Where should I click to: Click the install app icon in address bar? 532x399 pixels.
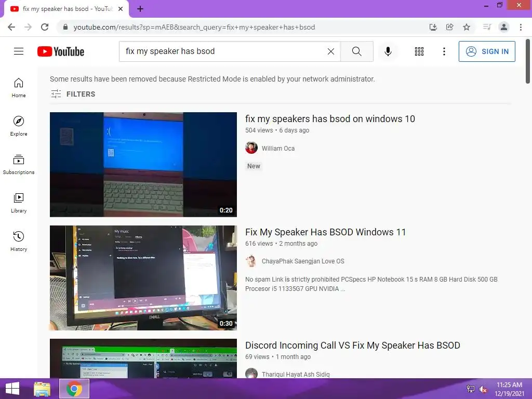(x=433, y=27)
